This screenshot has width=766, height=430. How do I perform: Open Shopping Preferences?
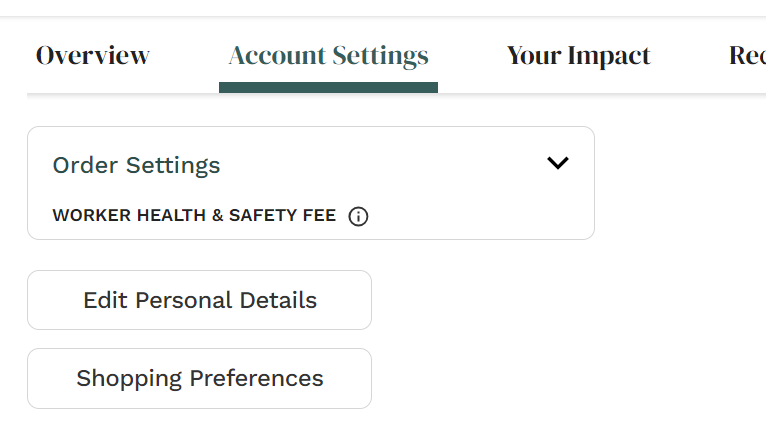click(199, 379)
